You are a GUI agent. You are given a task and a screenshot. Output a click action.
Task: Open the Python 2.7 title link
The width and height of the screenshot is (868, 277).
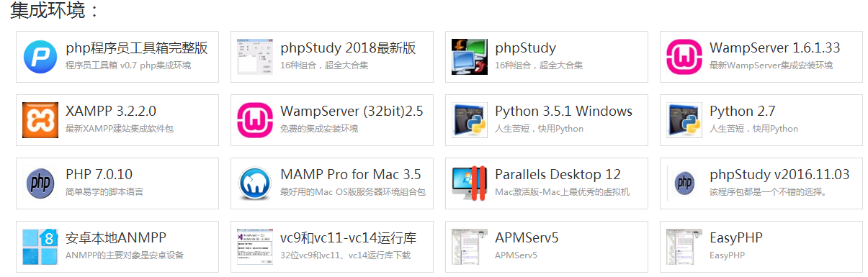742,112
